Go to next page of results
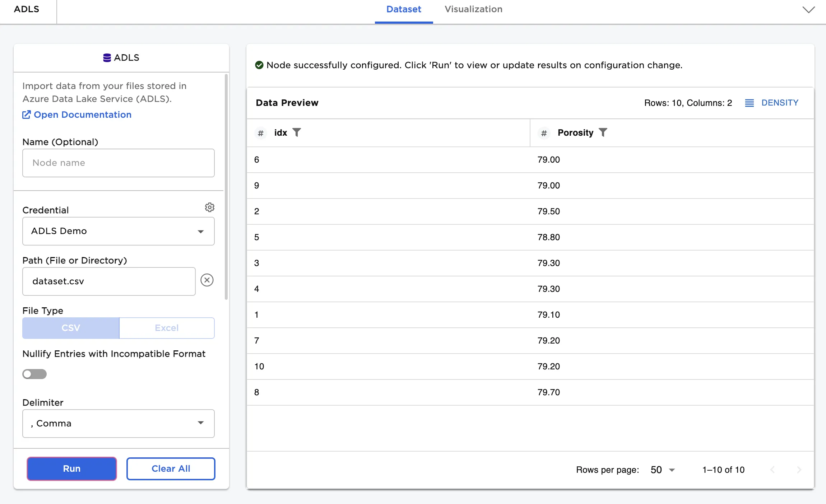 (799, 470)
